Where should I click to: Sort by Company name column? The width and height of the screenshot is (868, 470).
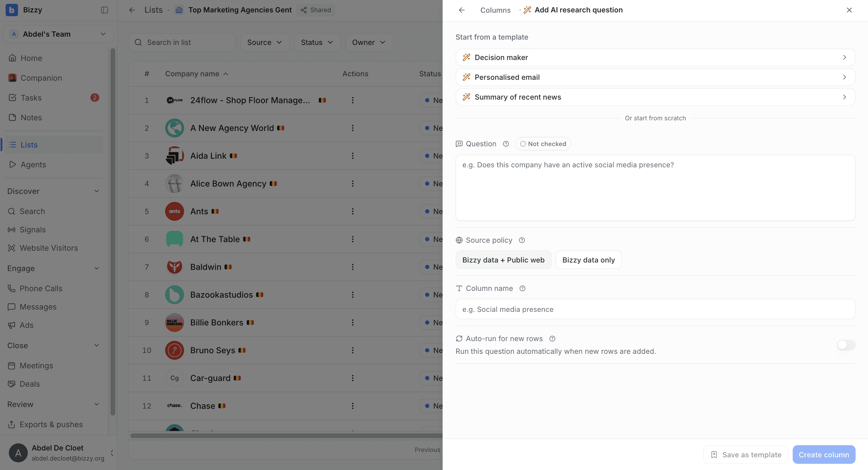tap(197, 74)
